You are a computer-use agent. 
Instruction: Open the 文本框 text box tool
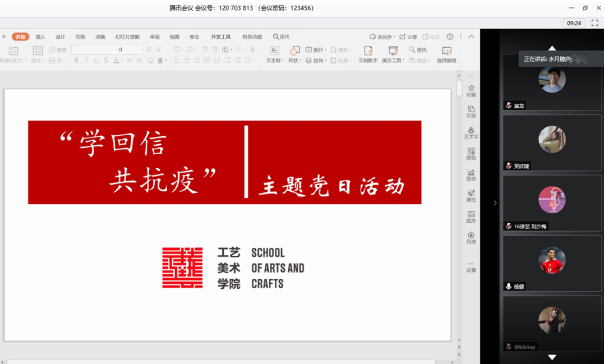tap(274, 54)
